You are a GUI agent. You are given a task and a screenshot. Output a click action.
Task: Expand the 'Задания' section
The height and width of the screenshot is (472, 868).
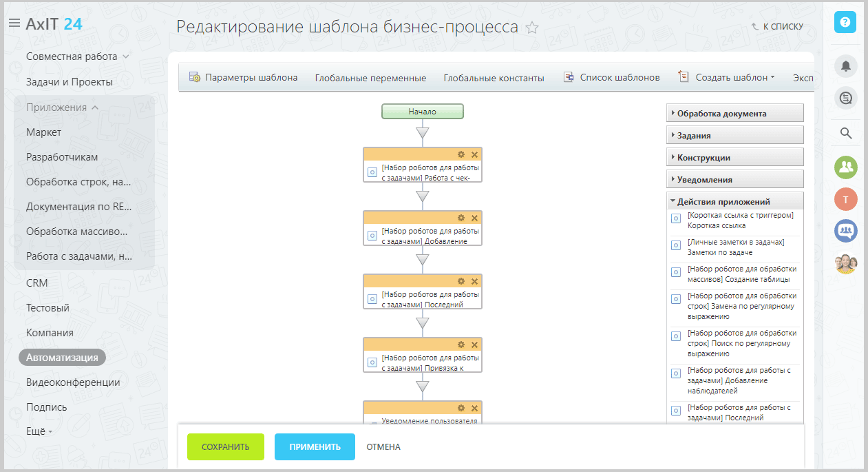tap(734, 135)
